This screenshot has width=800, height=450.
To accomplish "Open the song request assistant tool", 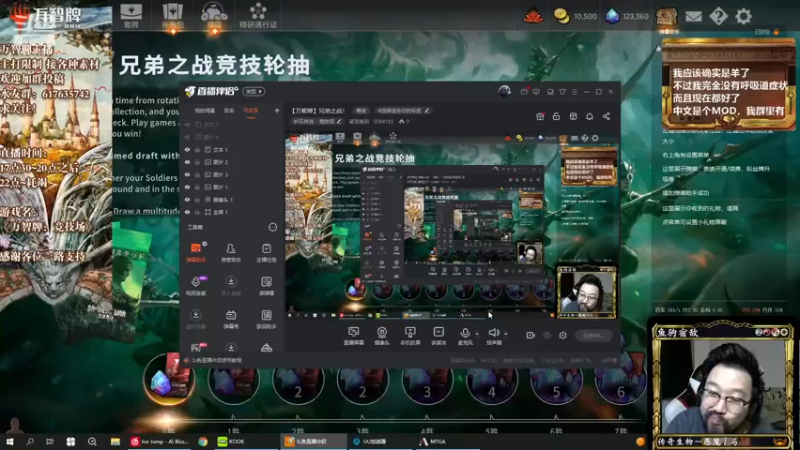I will tap(266, 319).
